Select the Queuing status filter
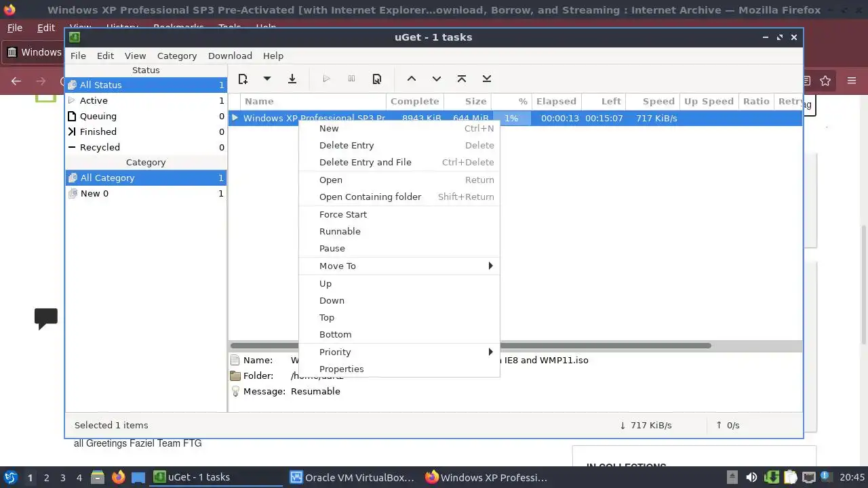Image resolution: width=868 pixels, height=488 pixels. pyautogui.click(x=146, y=116)
